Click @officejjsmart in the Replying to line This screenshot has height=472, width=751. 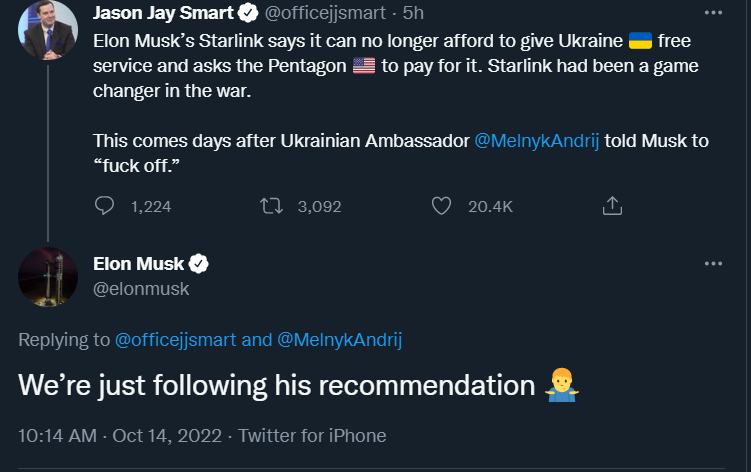(x=176, y=340)
